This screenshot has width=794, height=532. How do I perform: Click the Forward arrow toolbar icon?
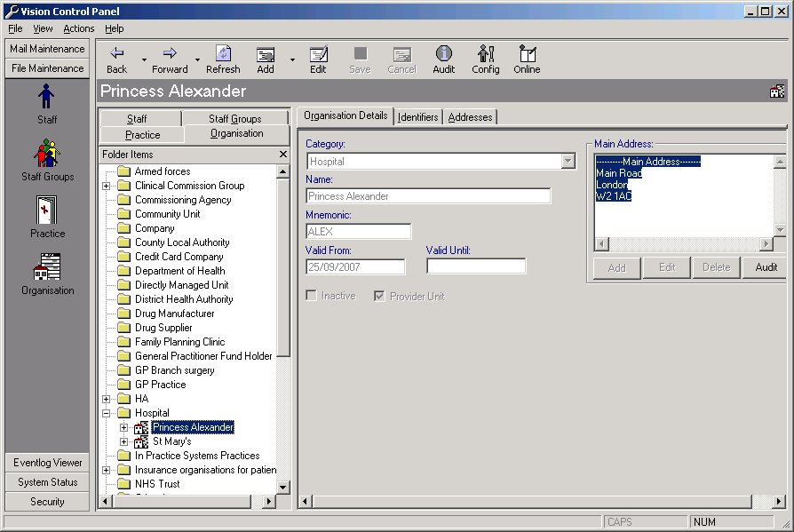tap(170, 53)
